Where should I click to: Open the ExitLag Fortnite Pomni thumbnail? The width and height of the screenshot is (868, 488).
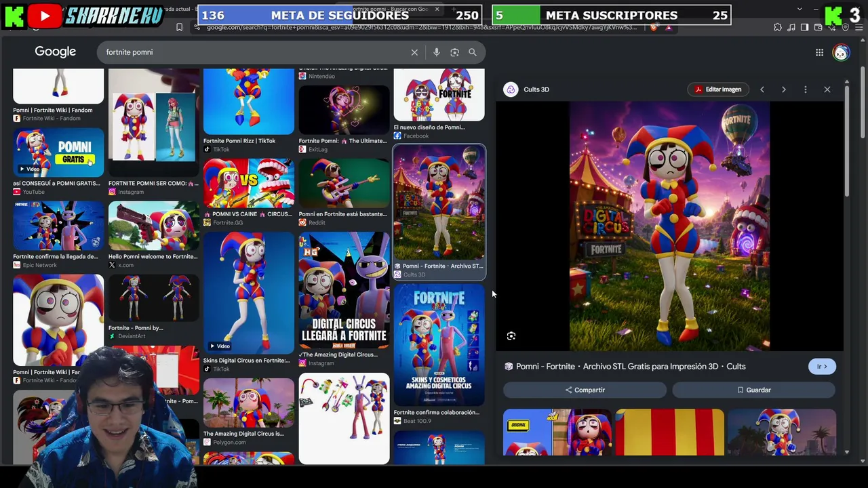(x=344, y=110)
